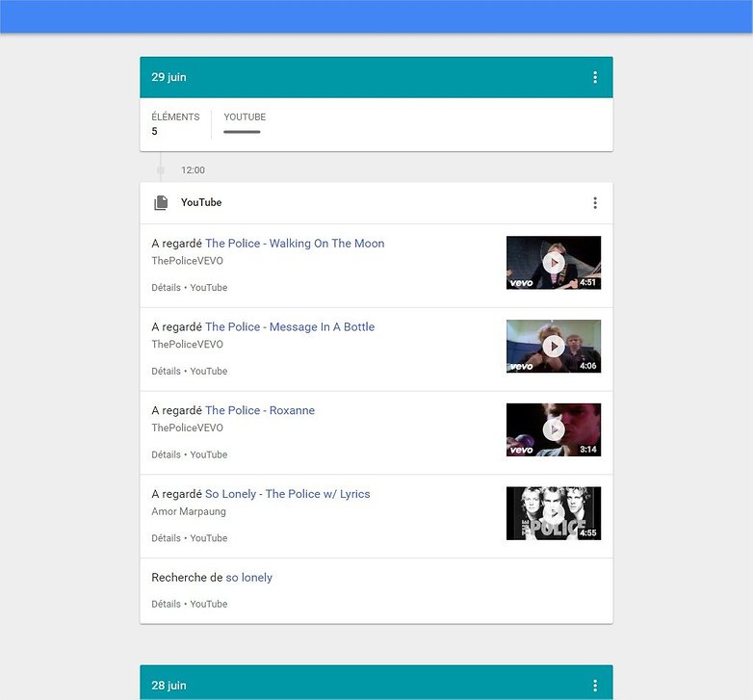Open Détails for So Lonely lyrics video
This screenshot has width=753, height=700.
pos(166,538)
